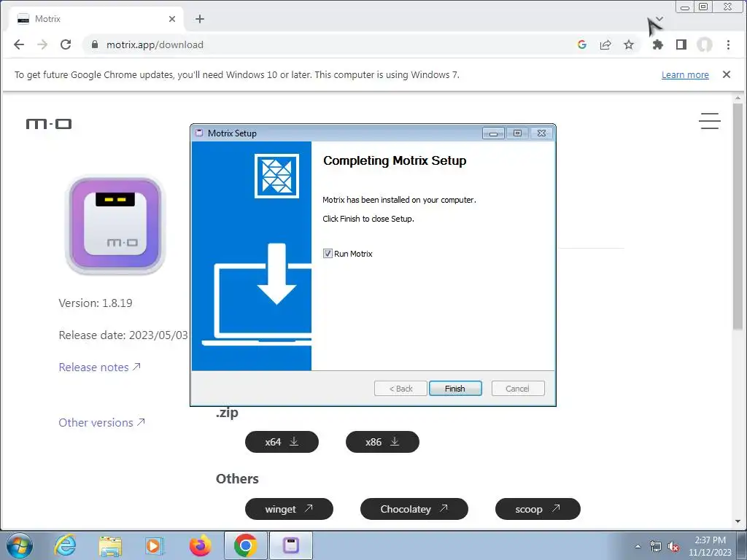
Task: Go back using Chrome's back arrow
Action: pos(18,44)
